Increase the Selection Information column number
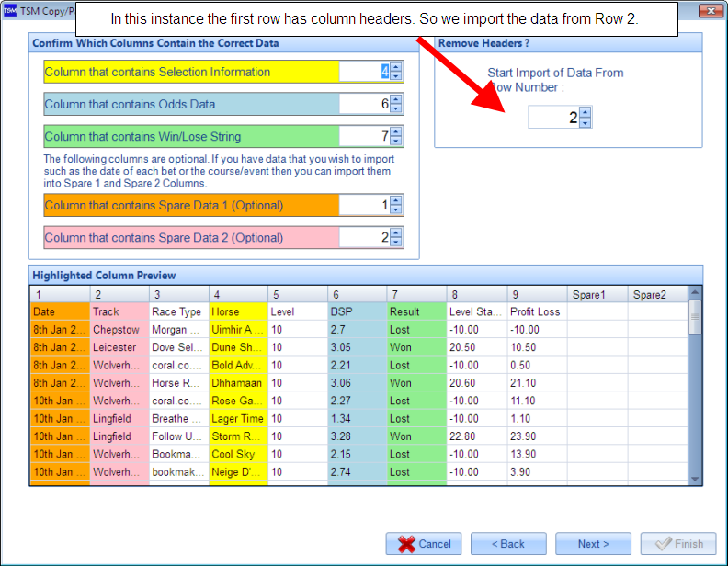728x566 pixels. (x=396, y=67)
